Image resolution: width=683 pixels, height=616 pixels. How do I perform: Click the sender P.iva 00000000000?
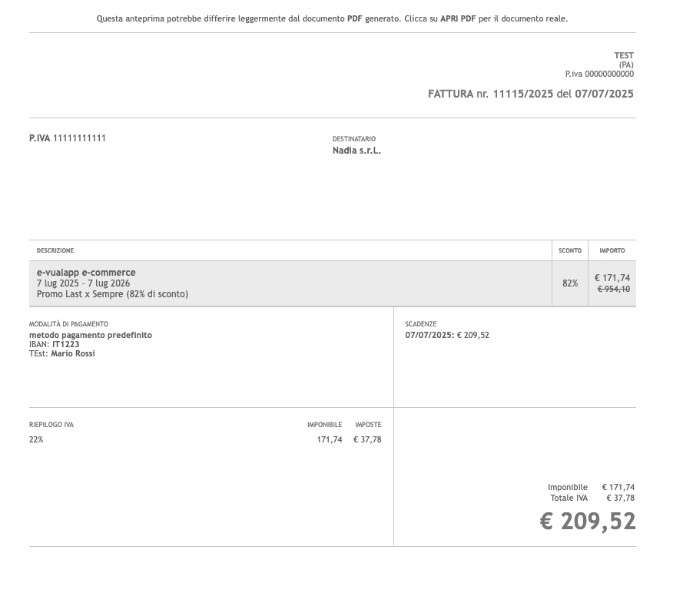click(x=599, y=74)
